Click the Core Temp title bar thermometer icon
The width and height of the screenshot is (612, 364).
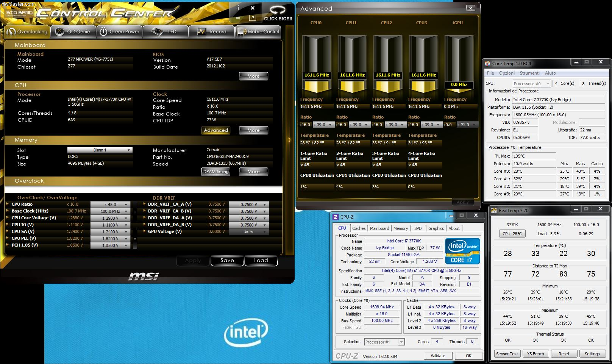(487, 63)
